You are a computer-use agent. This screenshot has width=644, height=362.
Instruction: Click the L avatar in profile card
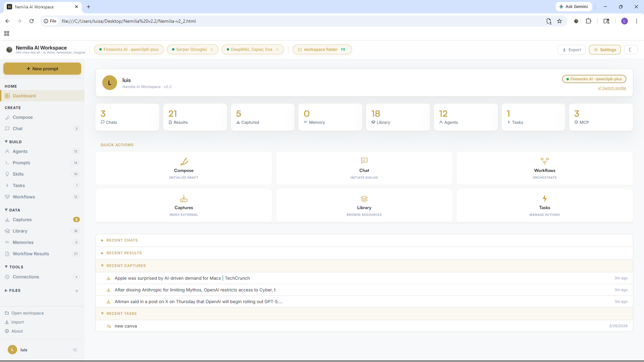point(110,83)
